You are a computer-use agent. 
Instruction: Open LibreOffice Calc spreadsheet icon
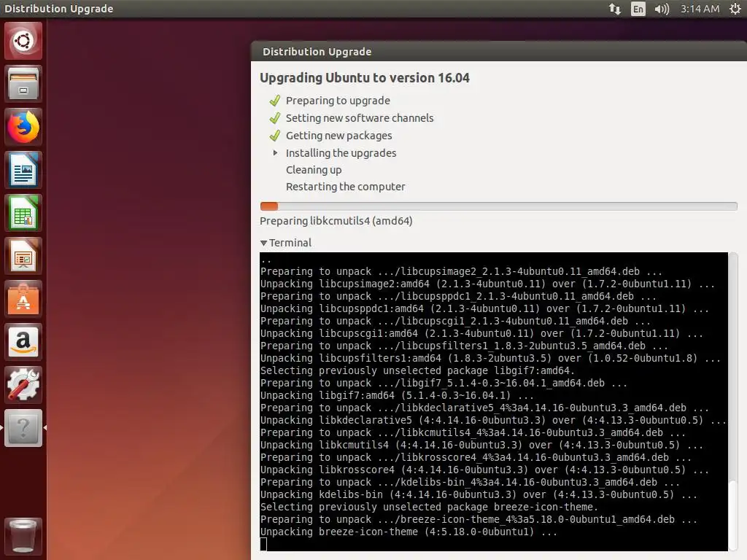click(x=23, y=213)
